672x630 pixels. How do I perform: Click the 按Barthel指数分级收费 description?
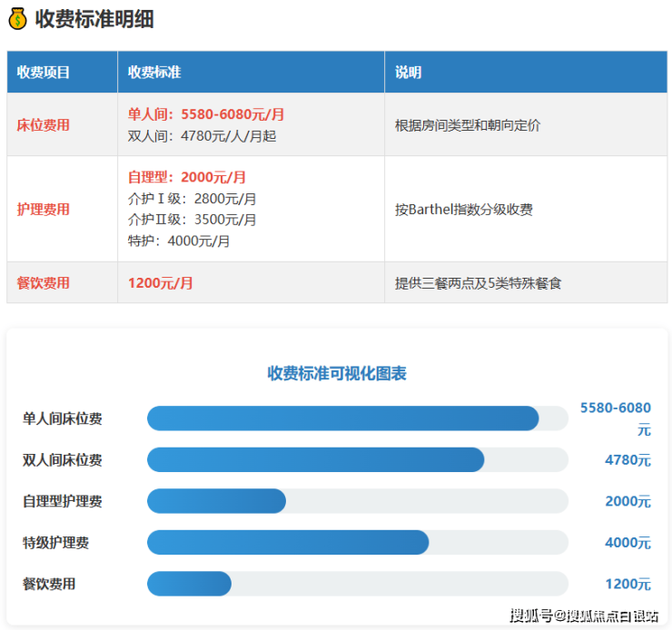tap(463, 210)
